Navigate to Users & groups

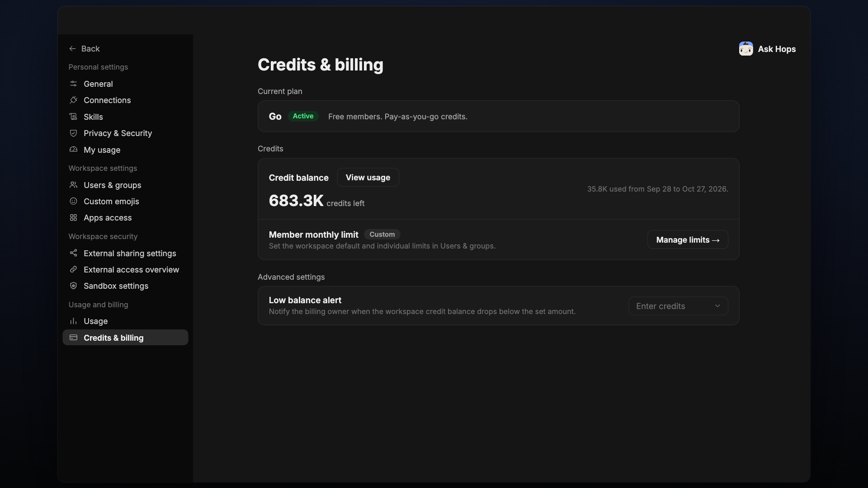[x=125, y=185]
